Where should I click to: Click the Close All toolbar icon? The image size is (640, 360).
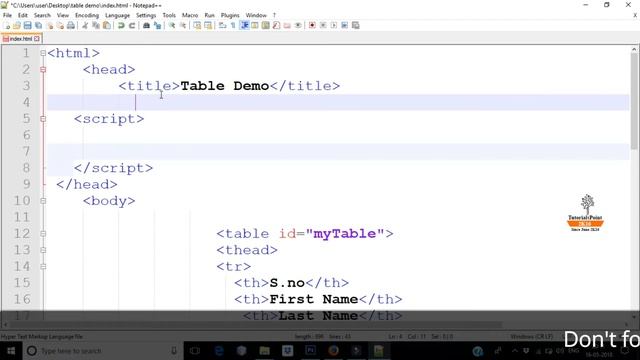(60, 25)
